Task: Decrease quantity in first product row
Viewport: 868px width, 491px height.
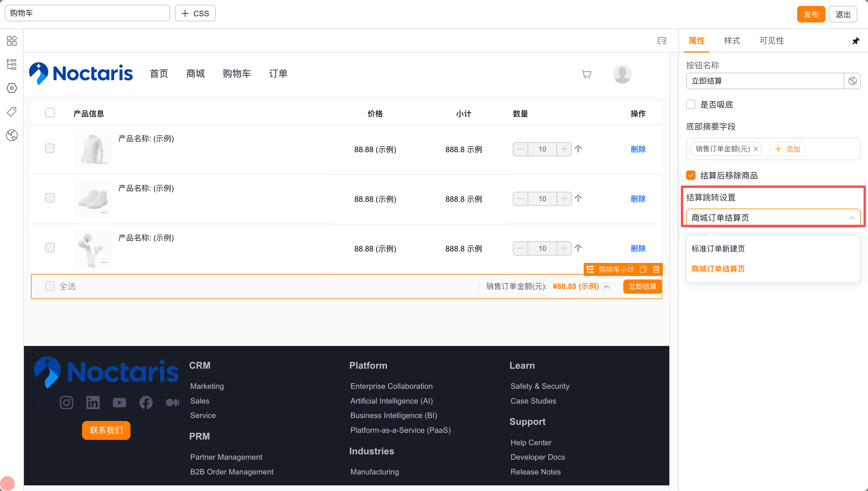Action: [520, 149]
